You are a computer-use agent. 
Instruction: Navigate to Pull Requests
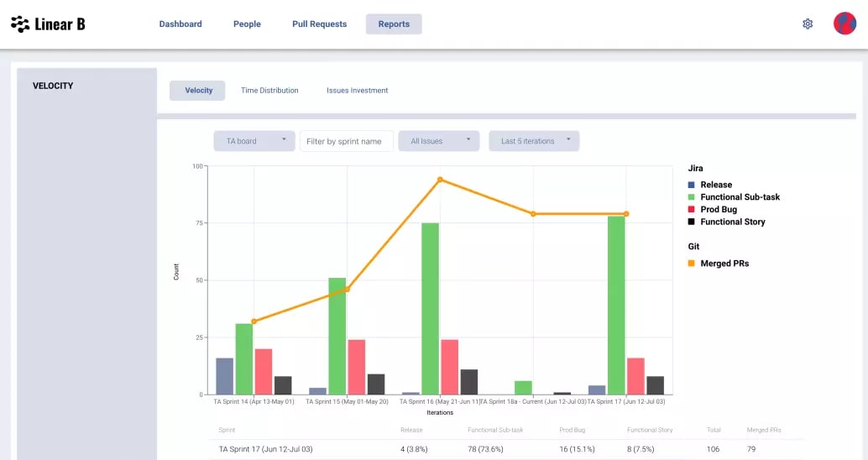319,24
